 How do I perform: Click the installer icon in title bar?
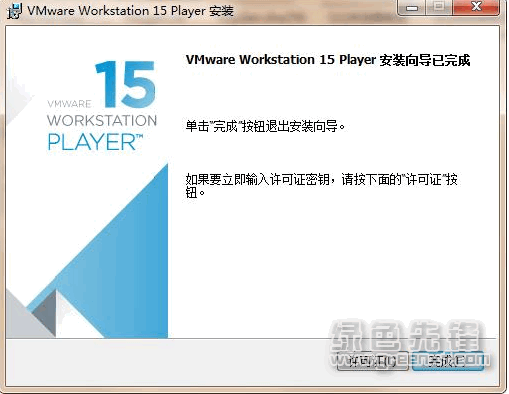[14, 10]
